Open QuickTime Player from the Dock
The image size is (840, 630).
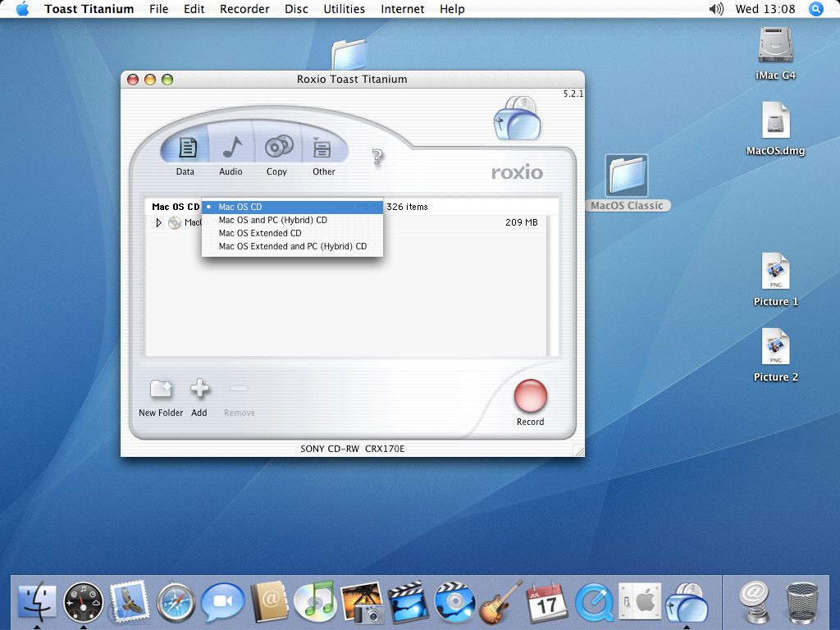(x=594, y=603)
